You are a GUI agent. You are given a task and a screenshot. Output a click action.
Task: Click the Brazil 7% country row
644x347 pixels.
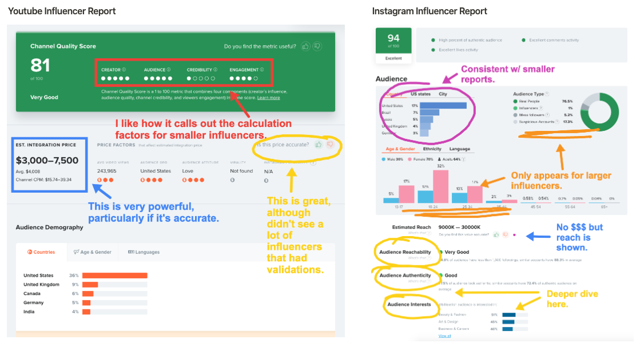click(x=411, y=113)
